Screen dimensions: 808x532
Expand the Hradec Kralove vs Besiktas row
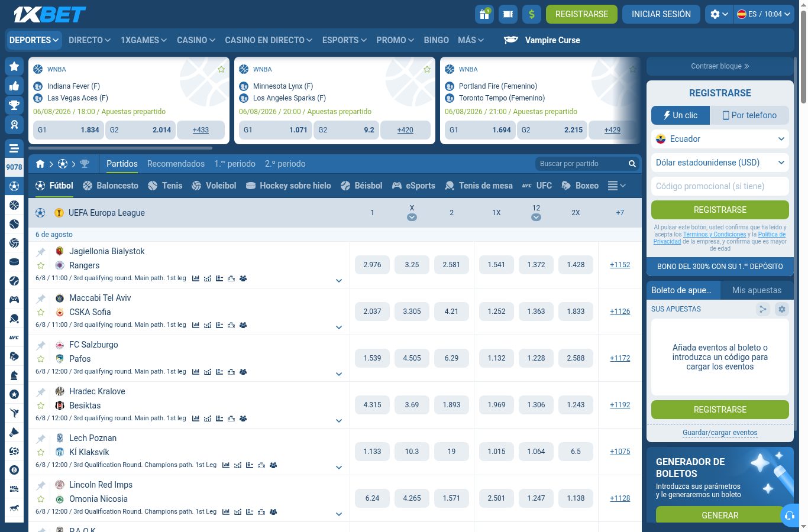coord(339,421)
